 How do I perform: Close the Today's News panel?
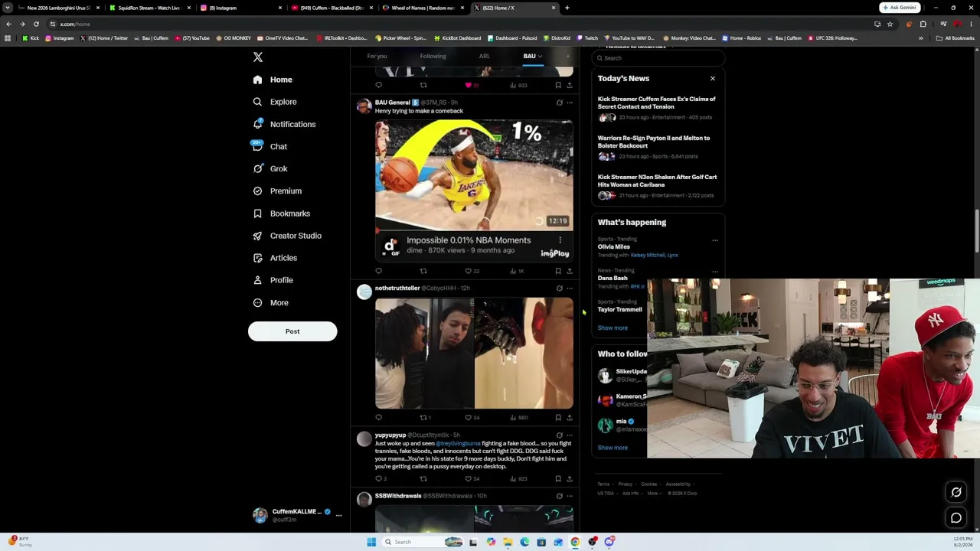pyautogui.click(x=713, y=79)
